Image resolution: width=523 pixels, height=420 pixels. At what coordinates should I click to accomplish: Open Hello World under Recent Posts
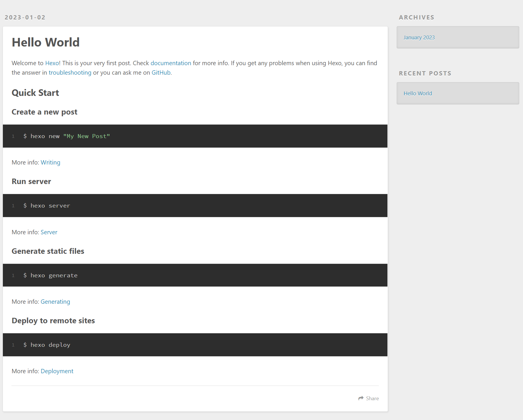click(x=418, y=94)
